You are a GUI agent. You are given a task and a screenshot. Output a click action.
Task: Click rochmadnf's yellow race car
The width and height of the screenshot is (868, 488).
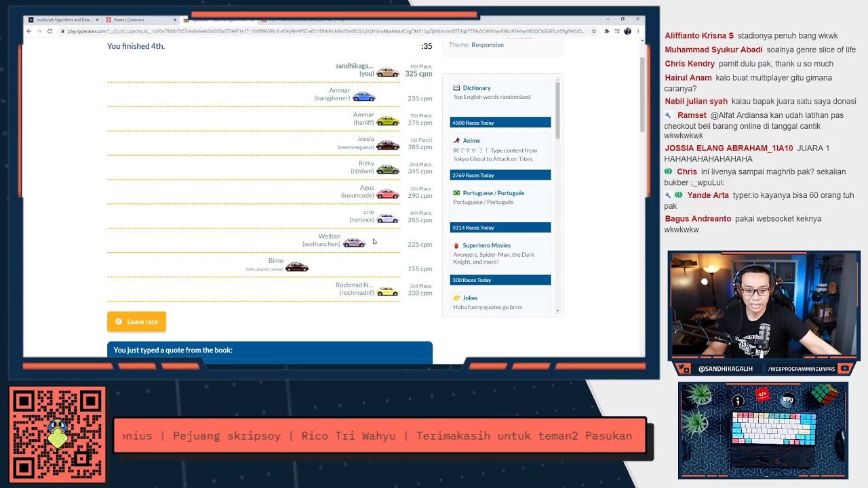[x=388, y=292]
